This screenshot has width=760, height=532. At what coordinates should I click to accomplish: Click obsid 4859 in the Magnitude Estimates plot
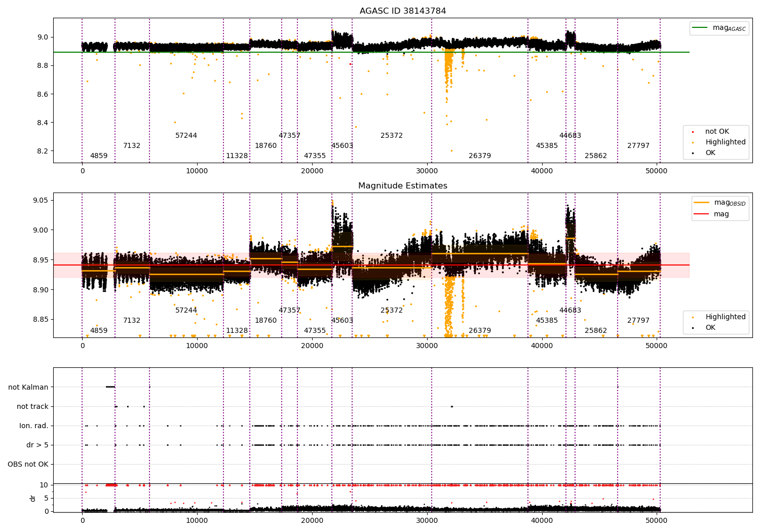coord(99,331)
